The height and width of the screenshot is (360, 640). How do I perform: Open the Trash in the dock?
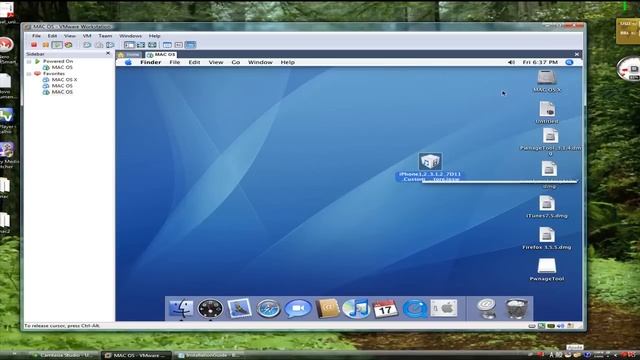coord(516,309)
